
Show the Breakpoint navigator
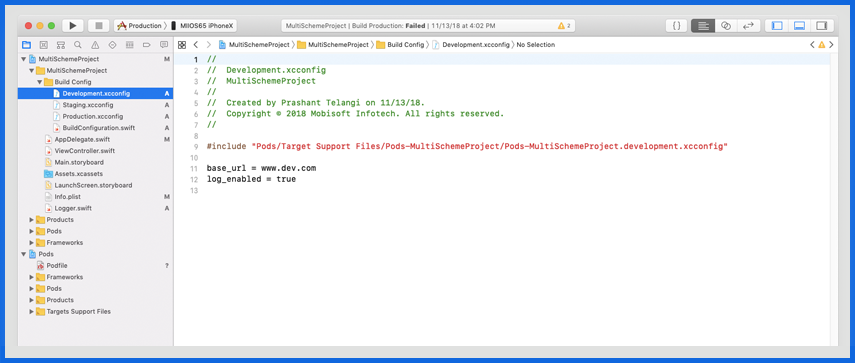tap(146, 45)
